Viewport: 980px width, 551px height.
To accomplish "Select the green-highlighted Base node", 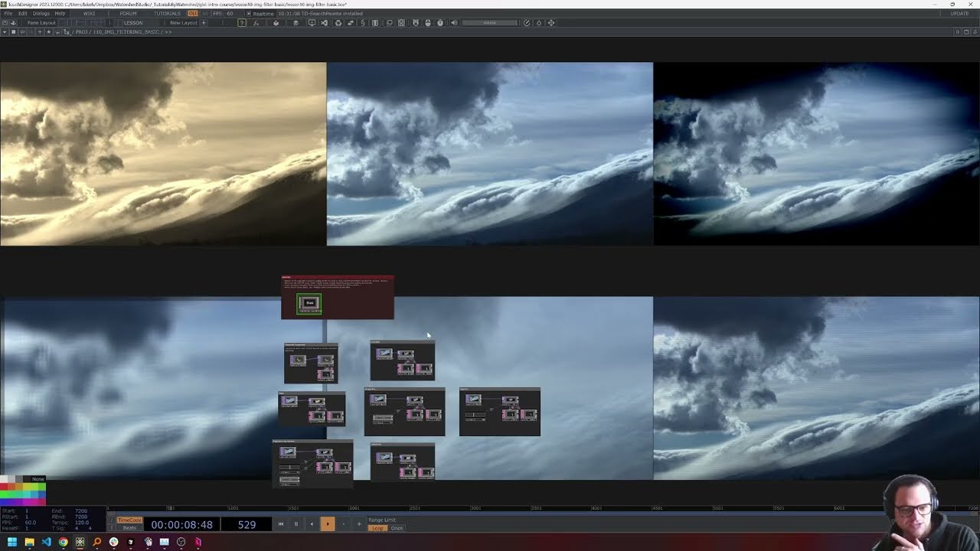I will [309, 304].
